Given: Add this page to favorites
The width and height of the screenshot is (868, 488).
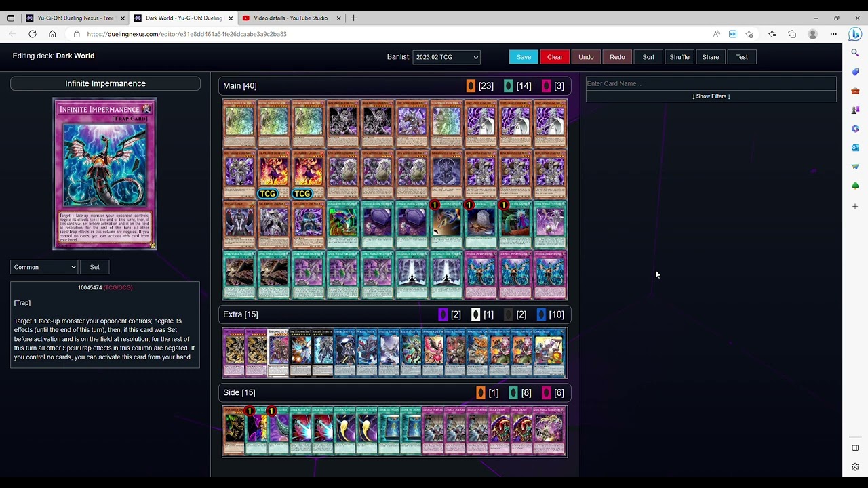Looking at the screenshot, I should click(749, 34).
